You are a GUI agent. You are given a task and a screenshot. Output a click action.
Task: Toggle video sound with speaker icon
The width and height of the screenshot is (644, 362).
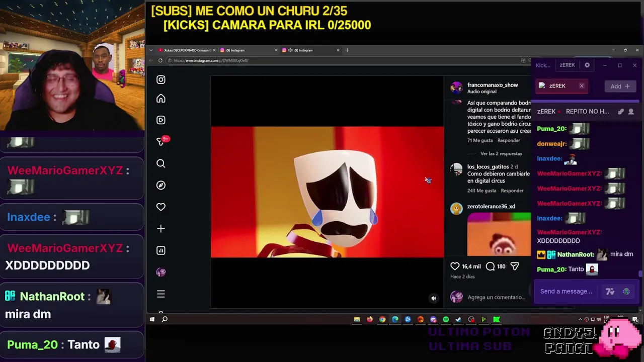coord(434,298)
